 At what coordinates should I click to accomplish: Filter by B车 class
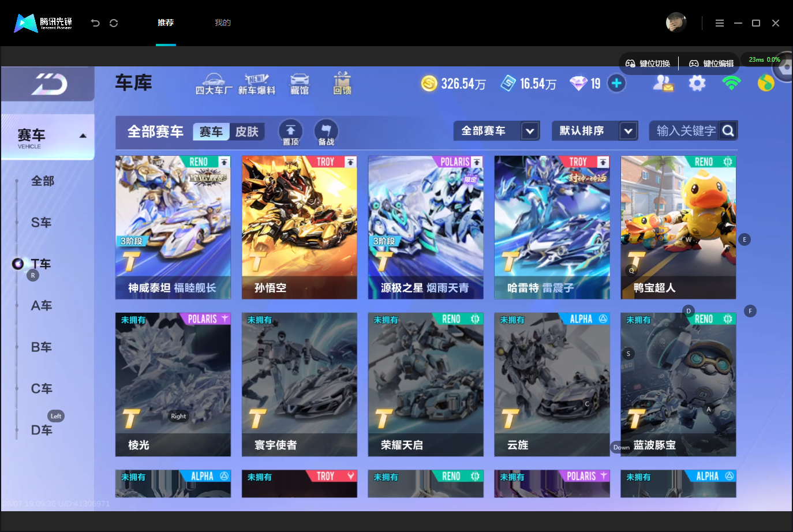42,347
